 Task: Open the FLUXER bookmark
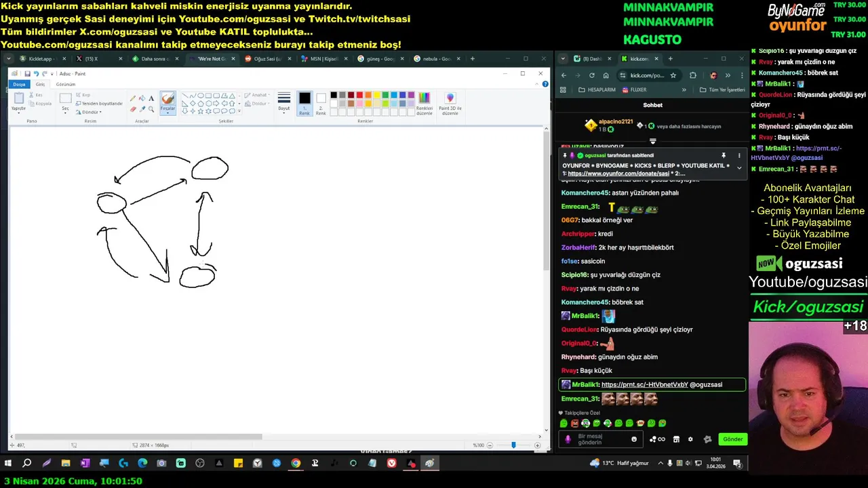point(633,89)
